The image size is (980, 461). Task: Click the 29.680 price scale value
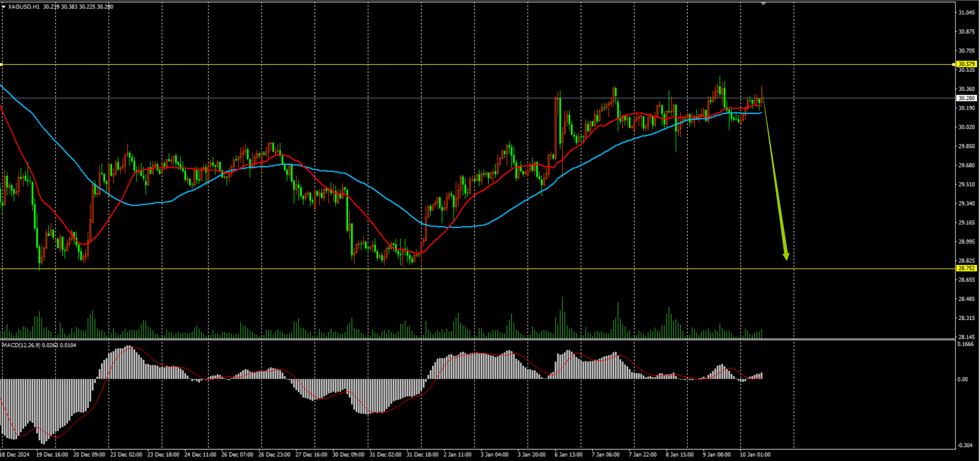click(967, 166)
